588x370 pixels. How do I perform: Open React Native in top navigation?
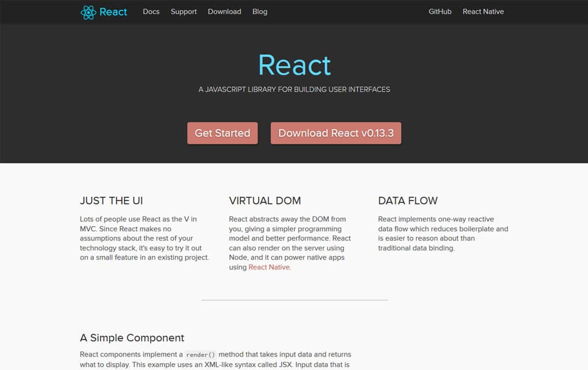pyautogui.click(x=483, y=12)
